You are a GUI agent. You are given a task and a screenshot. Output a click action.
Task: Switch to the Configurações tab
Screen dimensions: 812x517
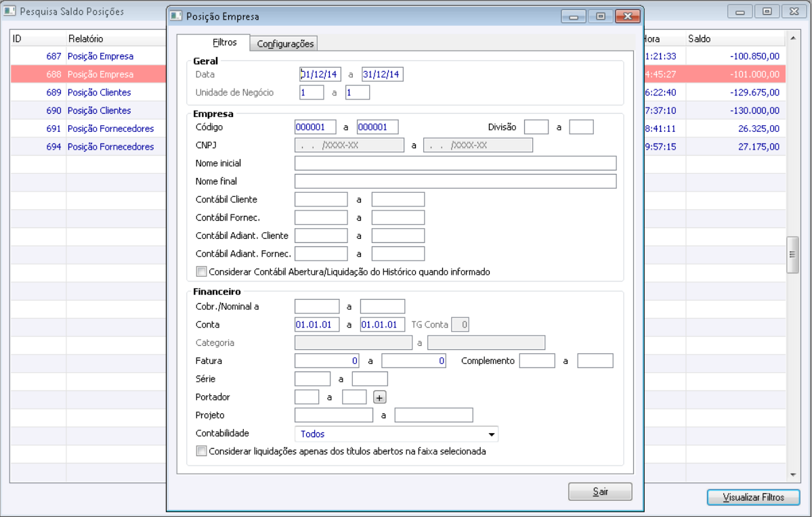pyautogui.click(x=285, y=43)
